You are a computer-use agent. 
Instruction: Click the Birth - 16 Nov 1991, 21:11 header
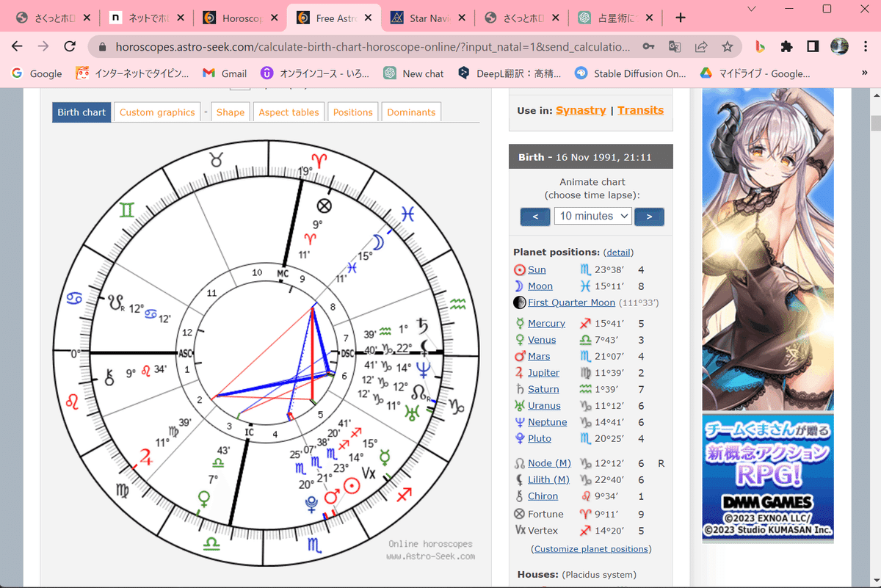[x=591, y=157]
